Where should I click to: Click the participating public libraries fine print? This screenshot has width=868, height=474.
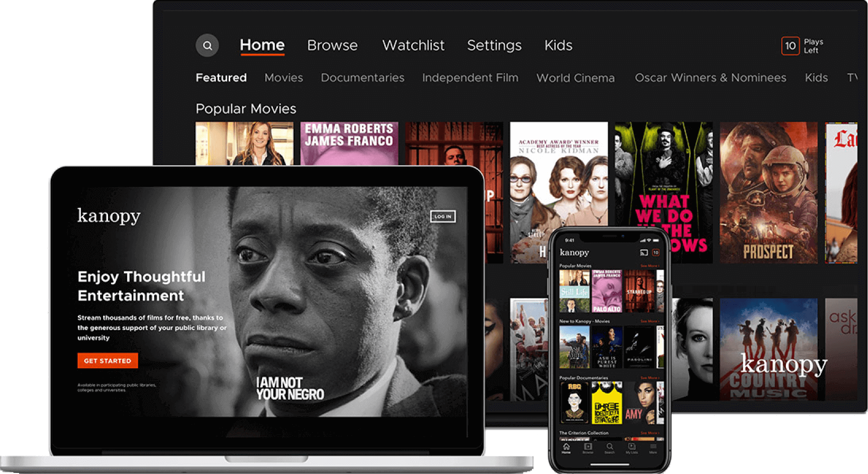pyautogui.click(x=116, y=387)
